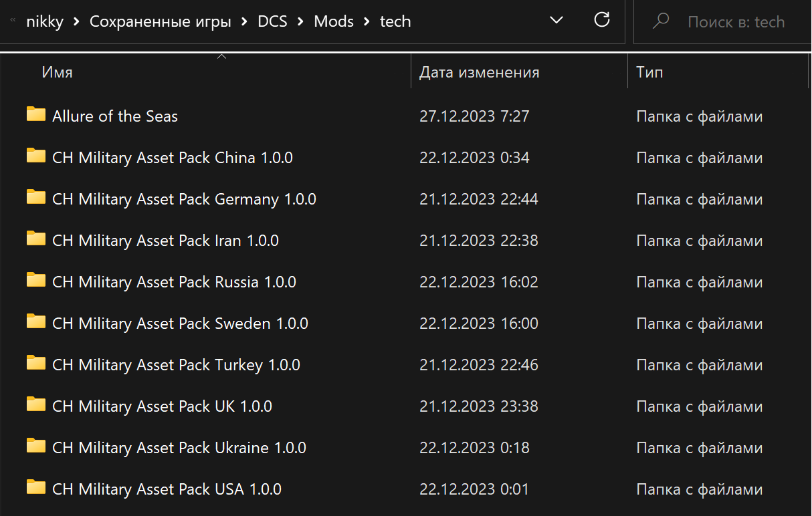Expand the chevron after Сохраненные игры breadcrumb

(245, 22)
